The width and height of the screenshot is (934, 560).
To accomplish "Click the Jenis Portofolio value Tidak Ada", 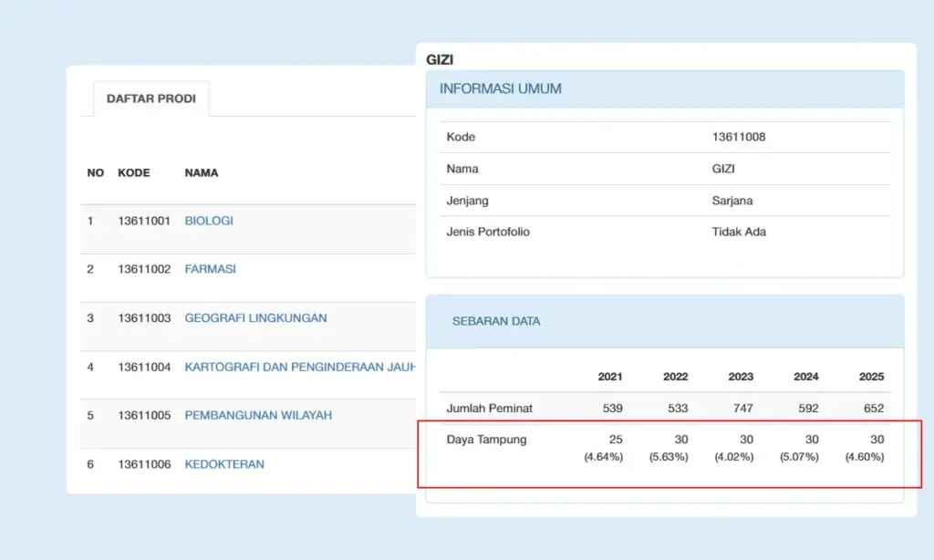I will [739, 232].
